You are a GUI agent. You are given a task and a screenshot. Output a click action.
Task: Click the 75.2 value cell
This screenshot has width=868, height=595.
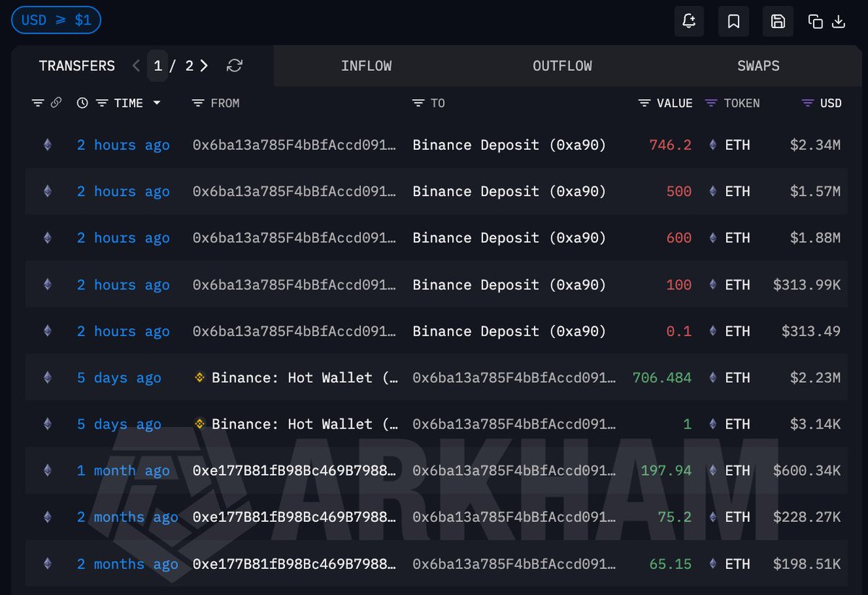pyautogui.click(x=675, y=517)
